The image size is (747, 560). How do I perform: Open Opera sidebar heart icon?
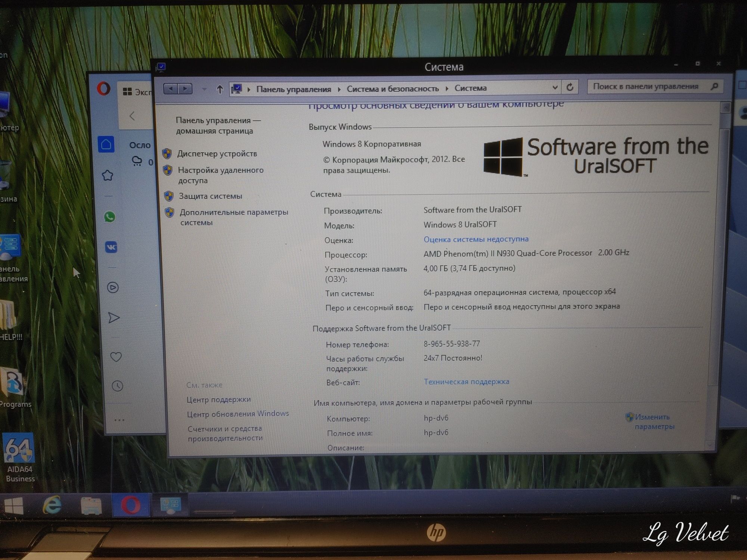tap(116, 357)
